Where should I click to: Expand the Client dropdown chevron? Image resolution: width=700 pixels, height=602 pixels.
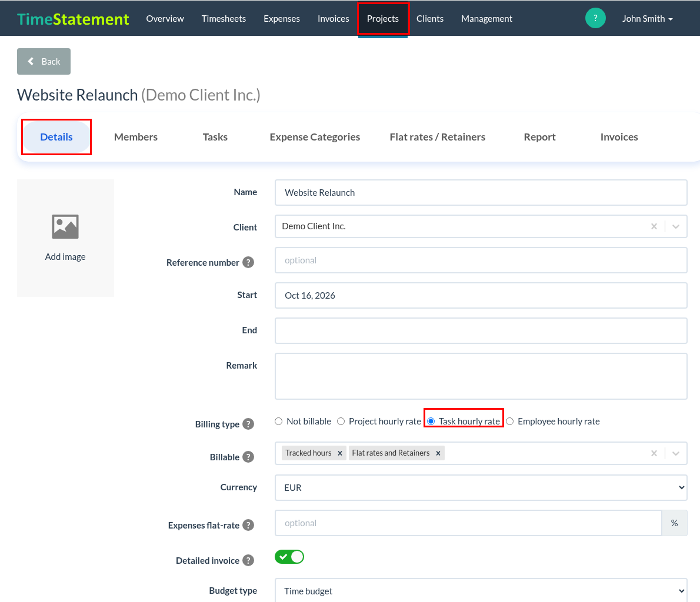click(676, 226)
